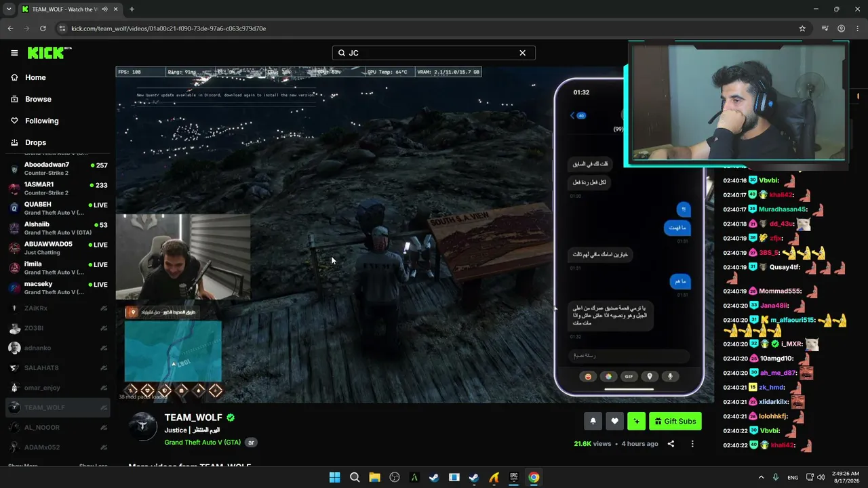The height and width of the screenshot is (488, 868).
Task: Share the video using the share icon
Action: click(671, 444)
